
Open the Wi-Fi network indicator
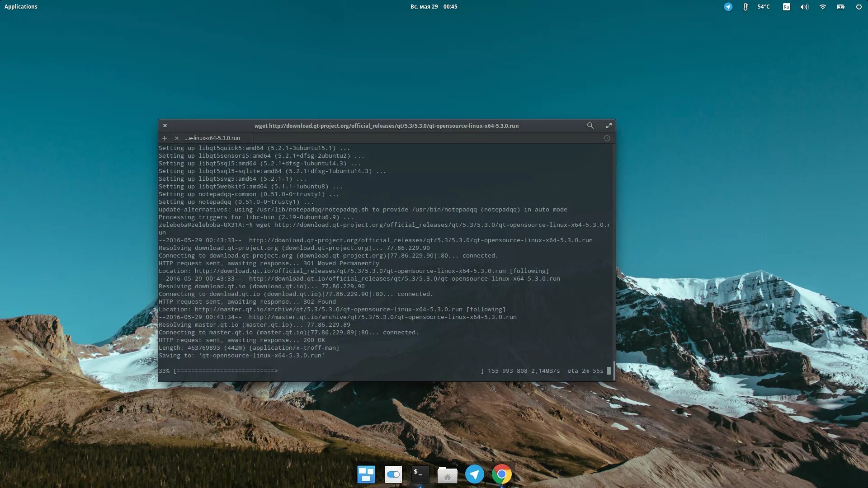click(x=822, y=7)
